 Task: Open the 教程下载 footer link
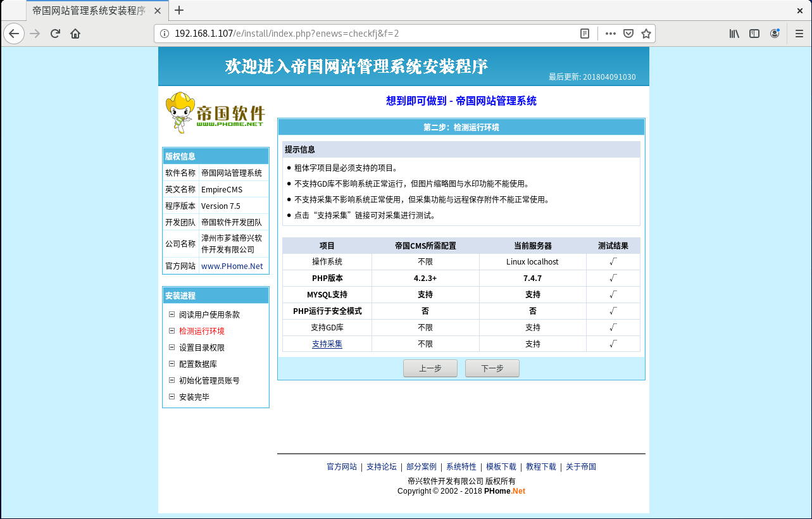click(541, 466)
